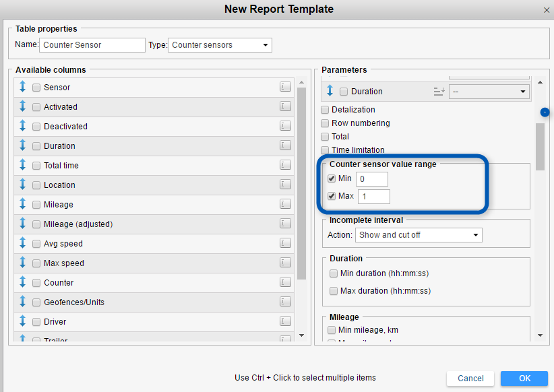Click the blue reorder arrows beside Sensor

point(22,87)
